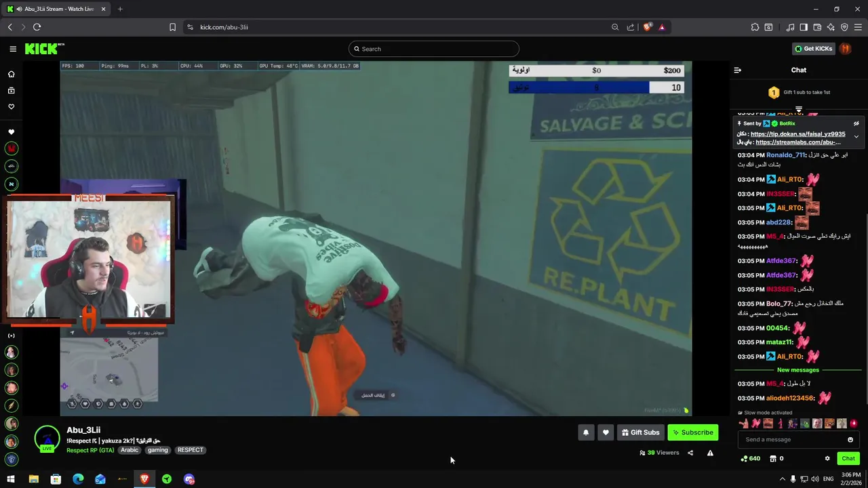The height and width of the screenshot is (488, 868).
Task: Open Brave Wallet icon
Action: [817, 27]
